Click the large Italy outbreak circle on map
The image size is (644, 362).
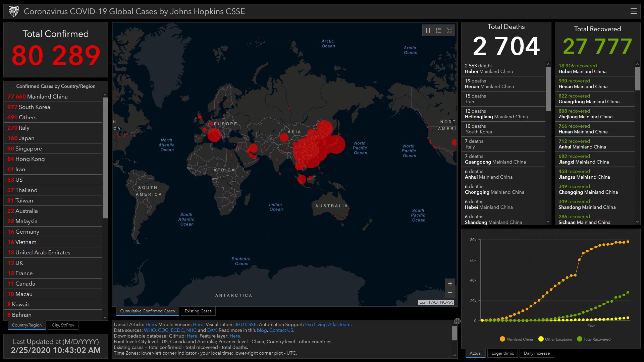tap(214, 135)
